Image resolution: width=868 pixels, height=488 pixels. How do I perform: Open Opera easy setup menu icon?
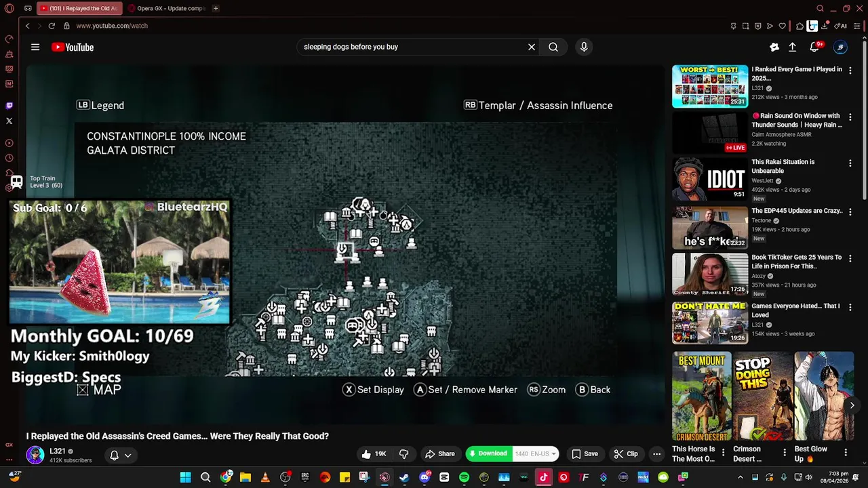point(856,26)
